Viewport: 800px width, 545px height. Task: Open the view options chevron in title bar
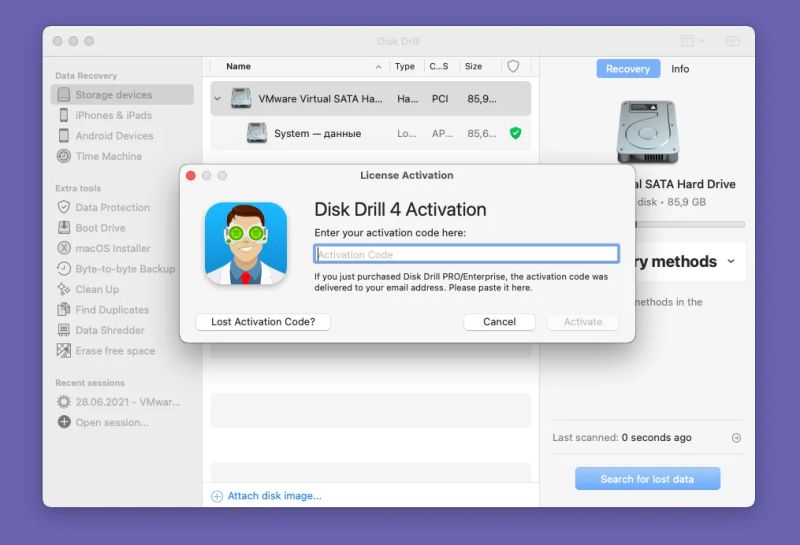[x=702, y=40]
